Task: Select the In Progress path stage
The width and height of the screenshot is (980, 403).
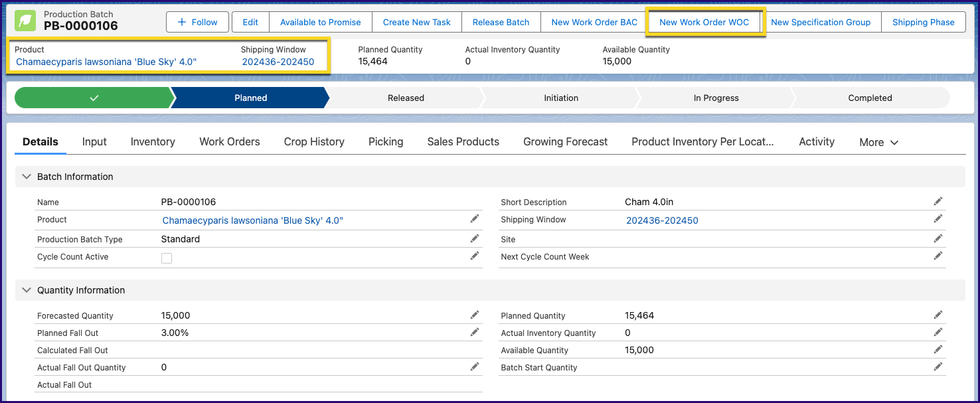Action: (x=716, y=98)
